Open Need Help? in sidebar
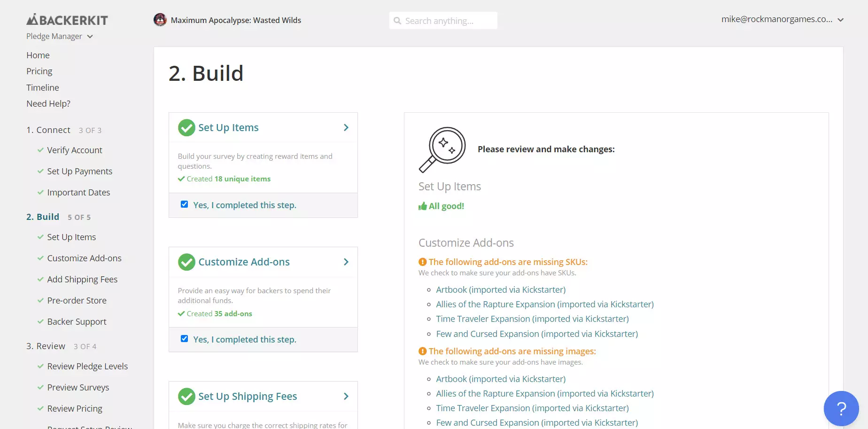This screenshot has height=429, width=868. coord(48,103)
